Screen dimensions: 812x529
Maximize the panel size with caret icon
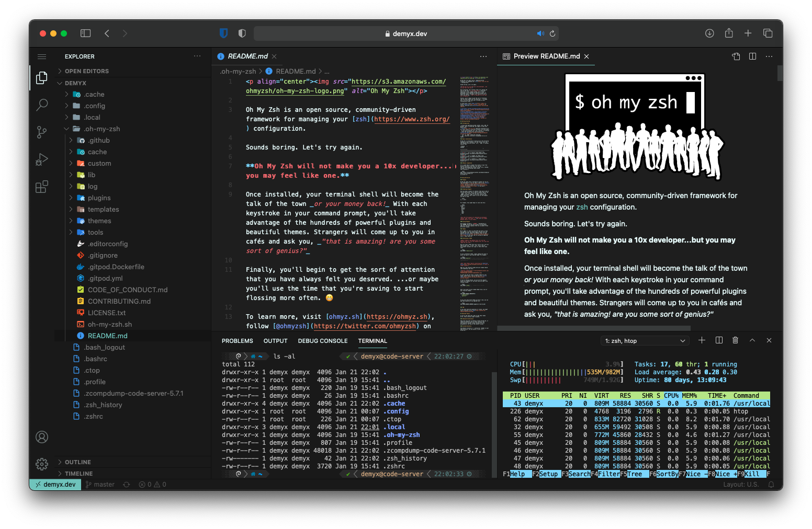tap(752, 340)
